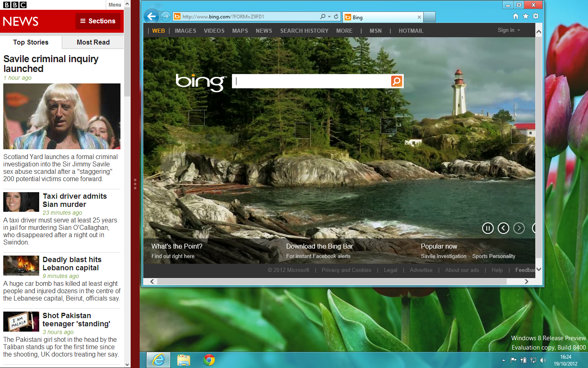This screenshot has height=368, width=588.
Task: Click the MSN link in Bing header
Action: [x=376, y=31]
